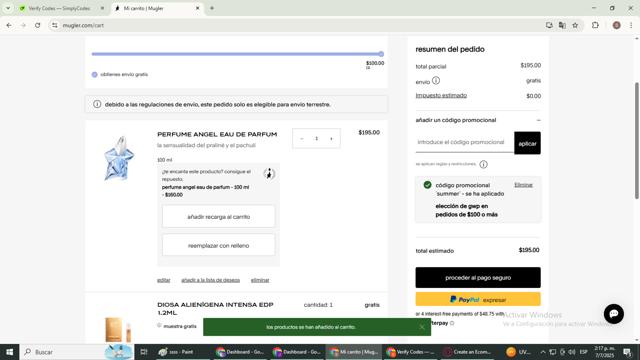
Task: Click rules and restrictions info icon
Action: coord(483,164)
